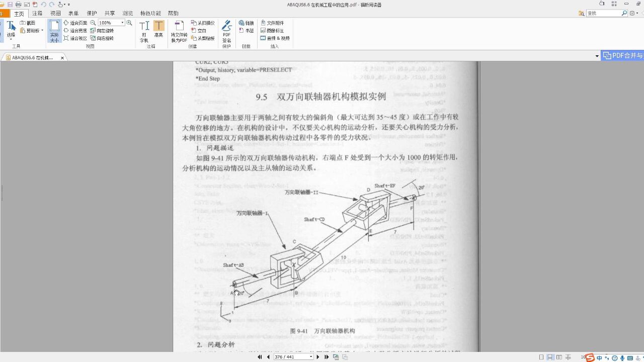Image resolution: width=644 pixels, height=362 pixels.
Task: Insert a 文件附件 file attachment
Action: (277, 23)
